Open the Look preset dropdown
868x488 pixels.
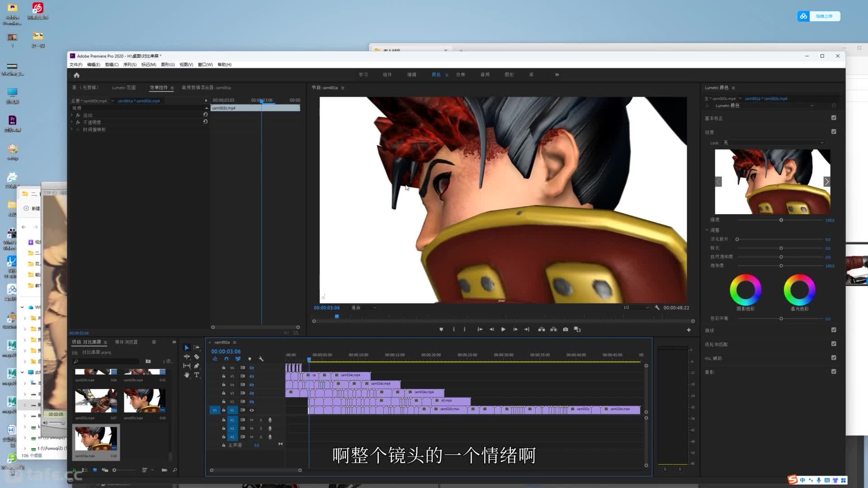click(774, 143)
